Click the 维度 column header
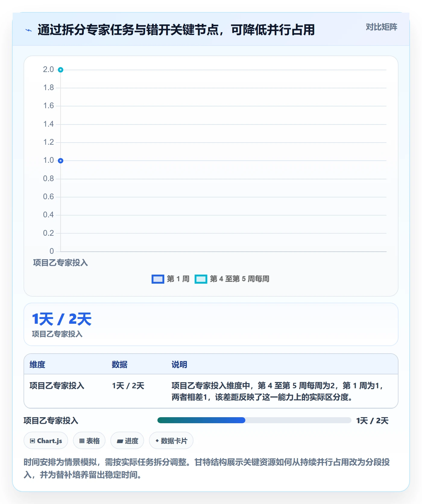 37,364
